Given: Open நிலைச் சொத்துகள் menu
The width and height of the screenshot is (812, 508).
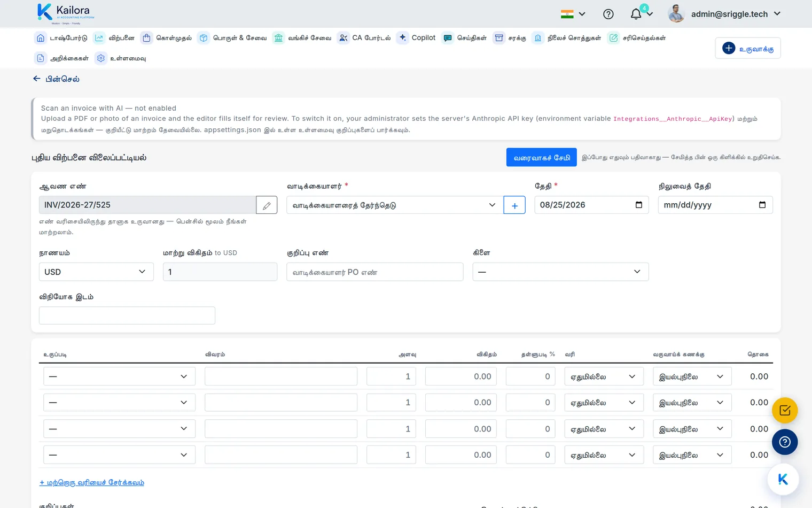Looking at the screenshot, I should [567, 38].
